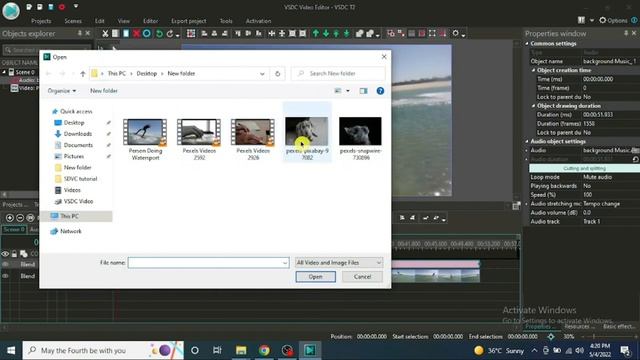Click the red record icon in title bar
The width and height of the screenshot is (640, 360).
(x=62, y=7)
